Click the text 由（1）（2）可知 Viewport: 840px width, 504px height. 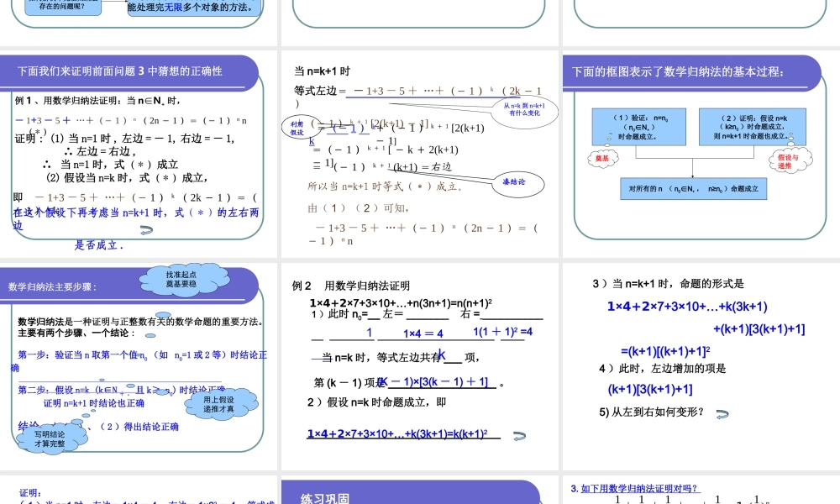click(359, 207)
